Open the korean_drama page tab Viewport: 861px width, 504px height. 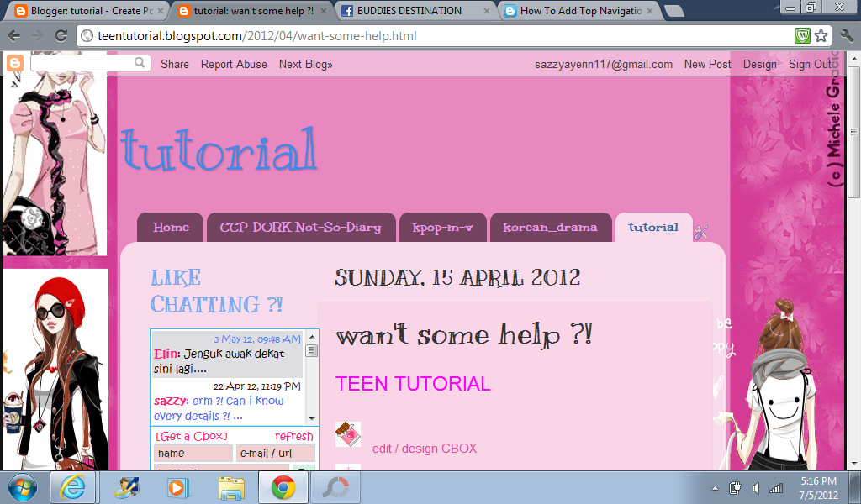[x=550, y=227]
